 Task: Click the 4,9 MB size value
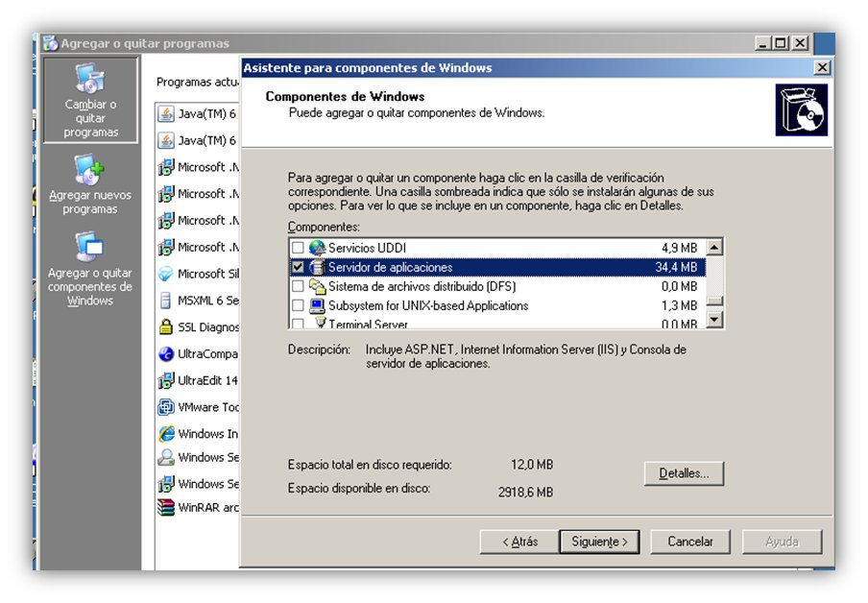(x=679, y=248)
